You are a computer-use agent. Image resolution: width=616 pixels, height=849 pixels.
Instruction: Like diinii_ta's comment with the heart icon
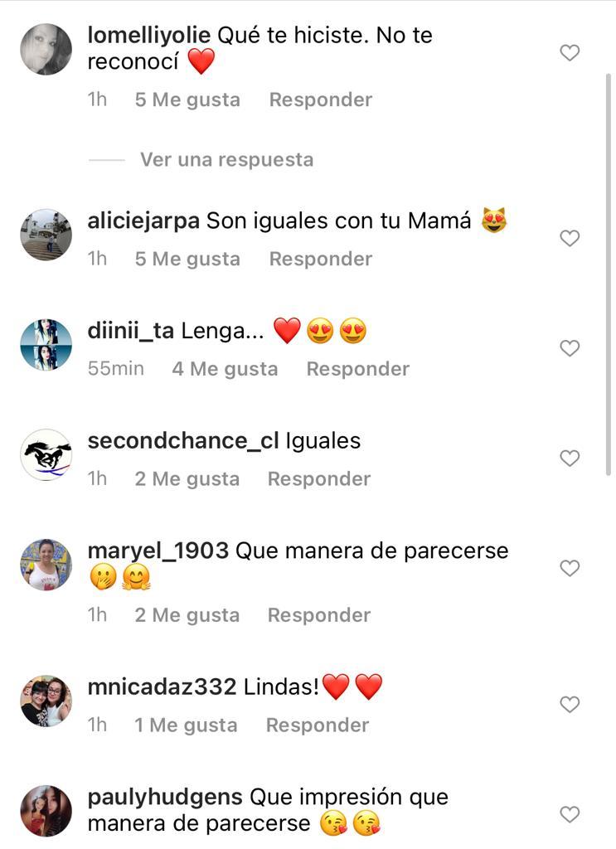[x=570, y=348]
